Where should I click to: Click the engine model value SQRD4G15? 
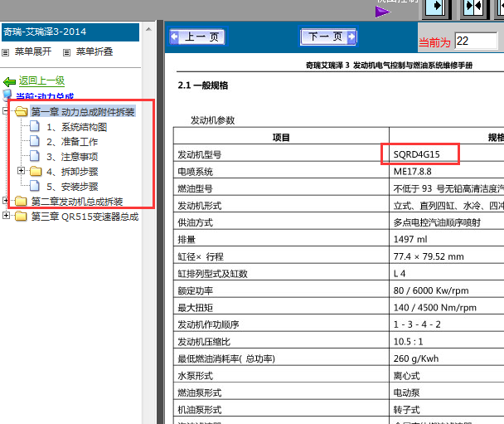click(417, 154)
